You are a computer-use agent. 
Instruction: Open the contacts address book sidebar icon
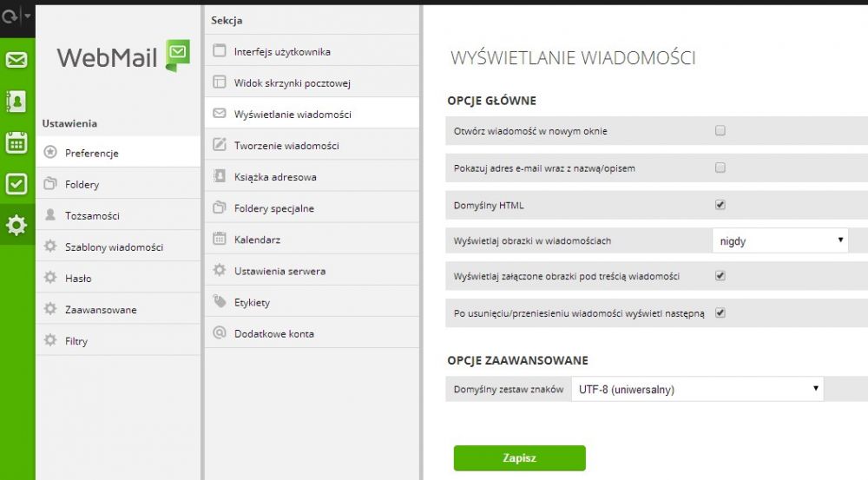coord(16,102)
